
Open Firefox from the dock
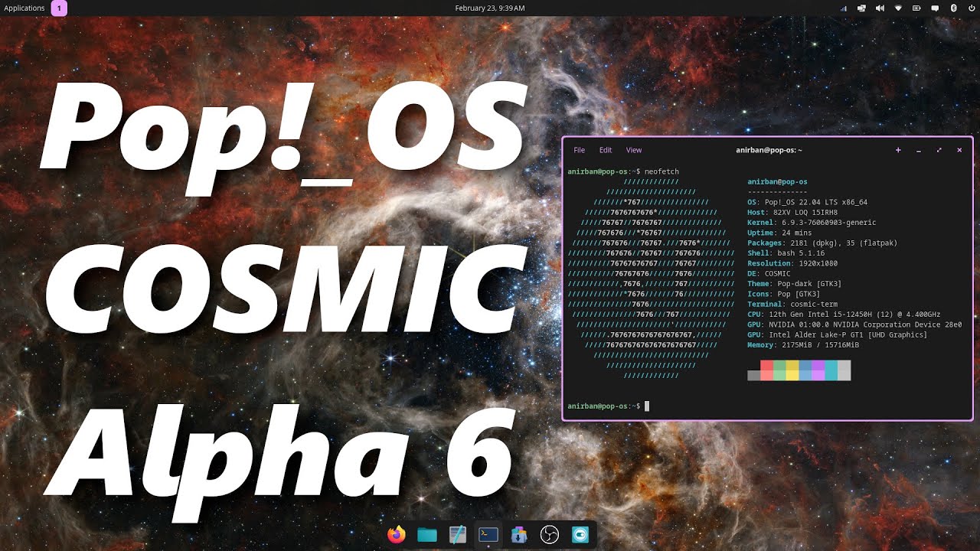click(397, 535)
